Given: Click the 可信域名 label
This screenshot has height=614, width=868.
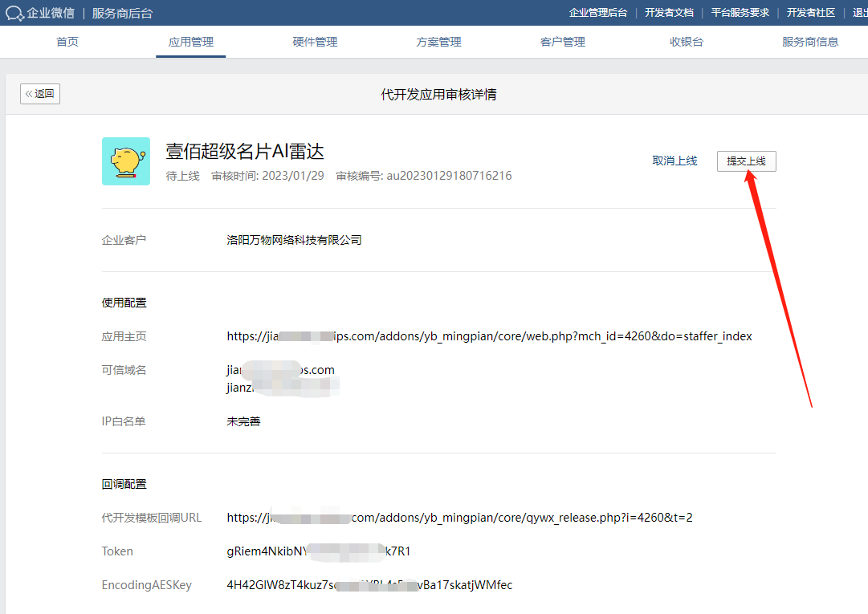Looking at the screenshot, I should point(124,370).
